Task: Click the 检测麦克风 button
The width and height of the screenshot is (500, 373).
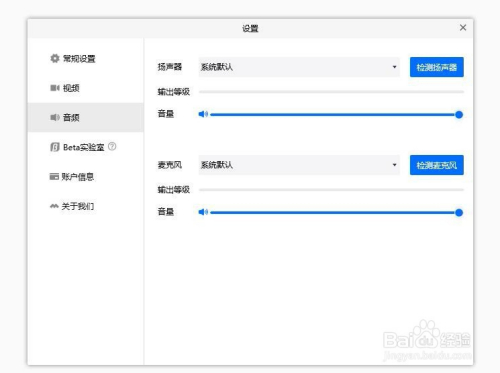Action: click(437, 165)
